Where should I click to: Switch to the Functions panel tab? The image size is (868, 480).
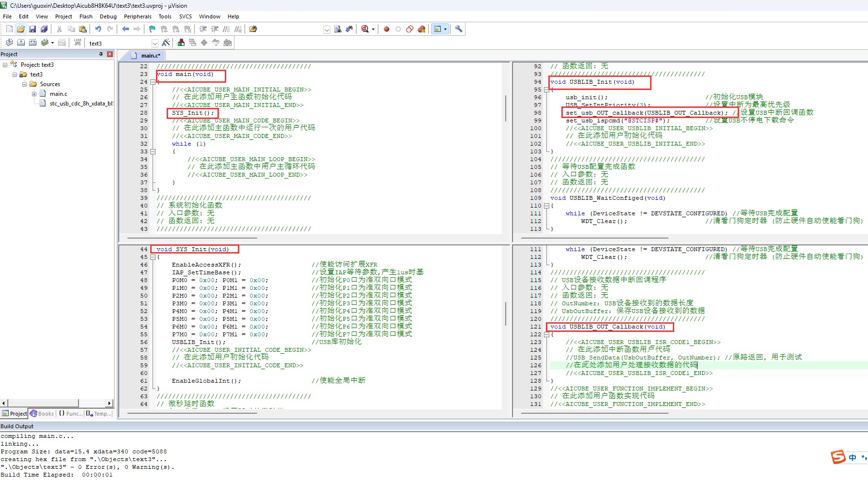point(70,414)
